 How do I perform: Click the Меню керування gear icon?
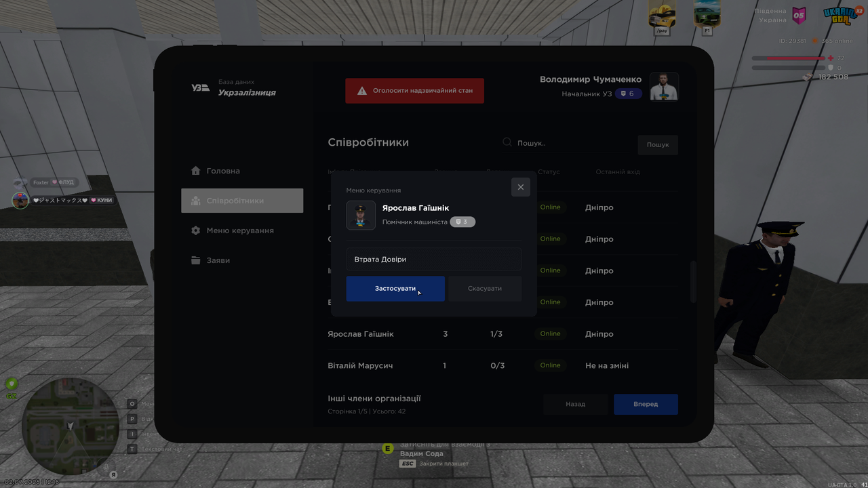tap(196, 230)
